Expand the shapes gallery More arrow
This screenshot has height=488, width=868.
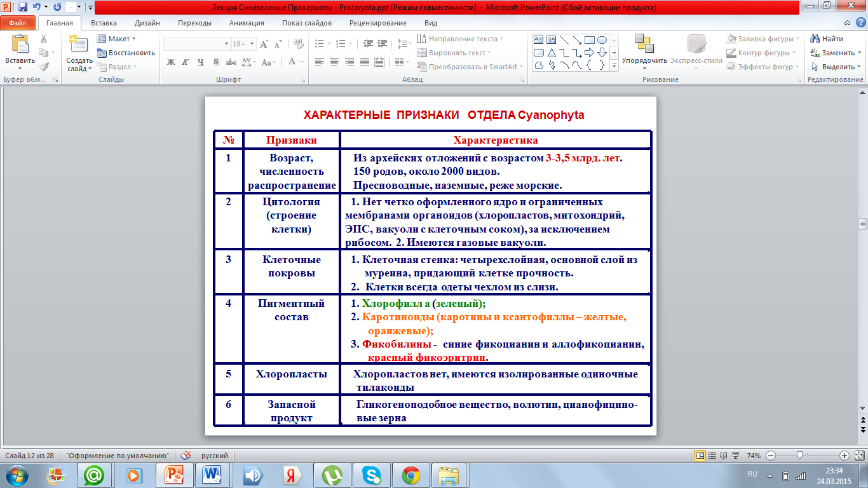tap(614, 65)
